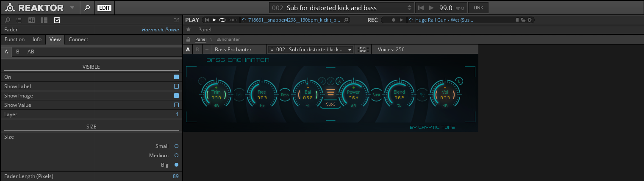This screenshot has height=181, width=644.
Task: Toggle AUTO in the sample player
Action: click(x=233, y=20)
